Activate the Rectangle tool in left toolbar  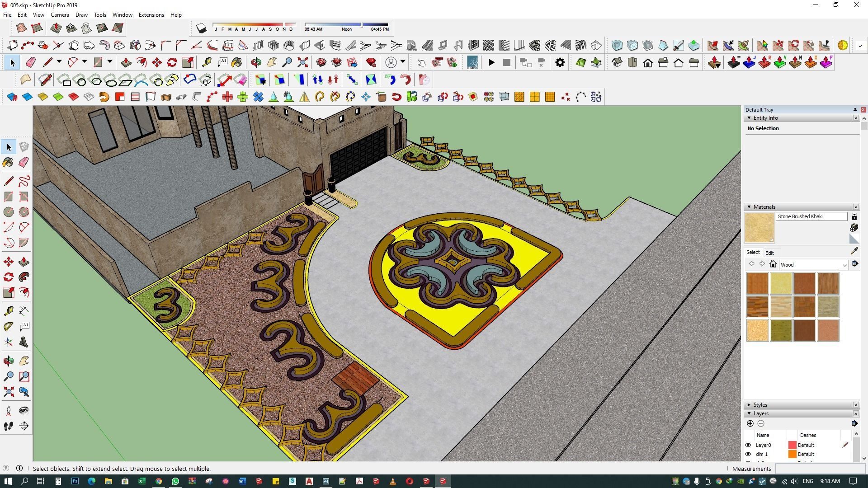point(9,197)
